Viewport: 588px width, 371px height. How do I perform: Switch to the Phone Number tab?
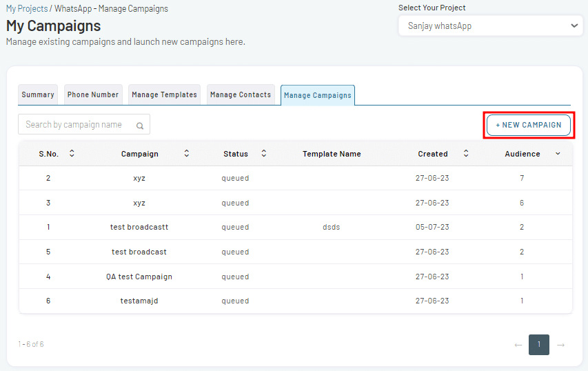pos(93,94)
